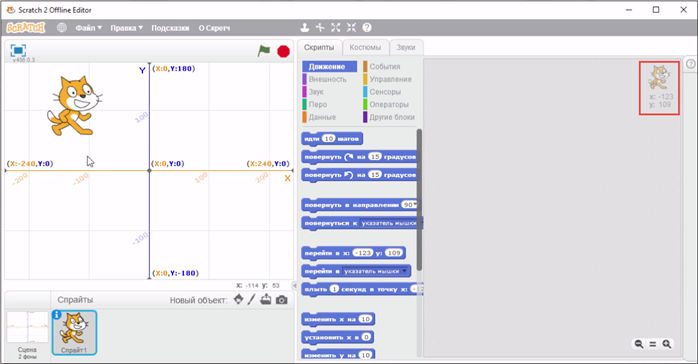Select the shrink sprite tool

point(351,28)
